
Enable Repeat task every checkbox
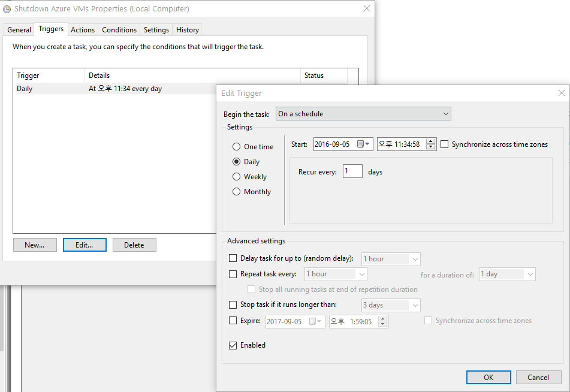pos(233,274)
